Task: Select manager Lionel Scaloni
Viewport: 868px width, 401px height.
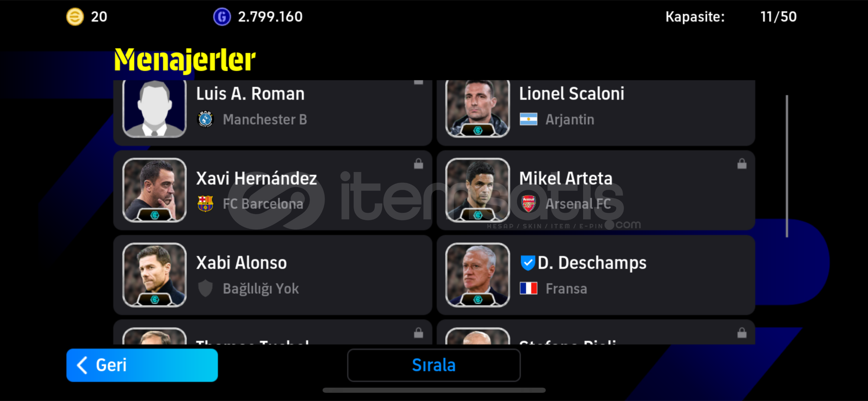Action: click(x=596, y=113)
